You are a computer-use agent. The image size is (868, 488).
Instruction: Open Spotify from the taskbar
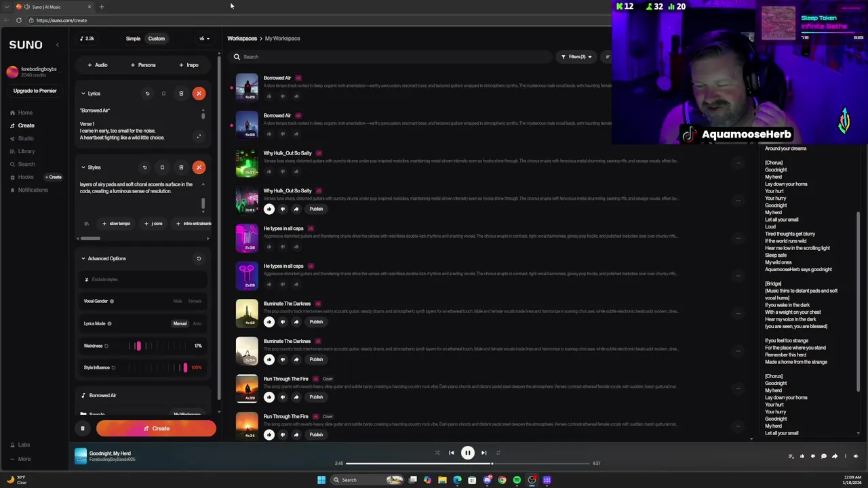pos(517,480)
